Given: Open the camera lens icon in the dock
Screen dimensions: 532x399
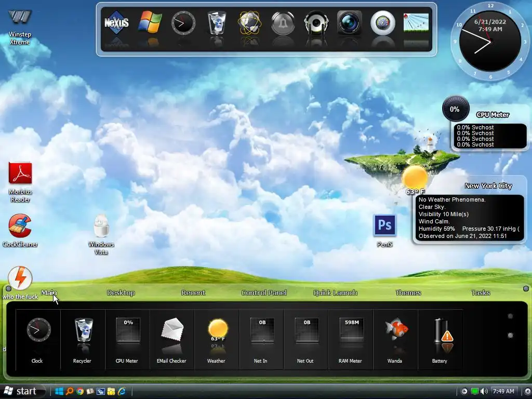Looking at the screenshot, I should pyautogui.click(x=350, y=23).
